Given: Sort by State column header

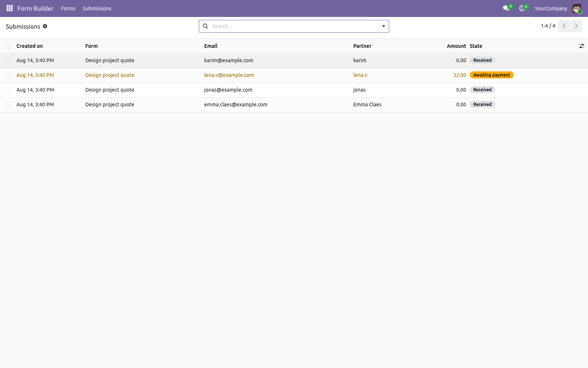Looking at the screenshot, I should 476,46.
